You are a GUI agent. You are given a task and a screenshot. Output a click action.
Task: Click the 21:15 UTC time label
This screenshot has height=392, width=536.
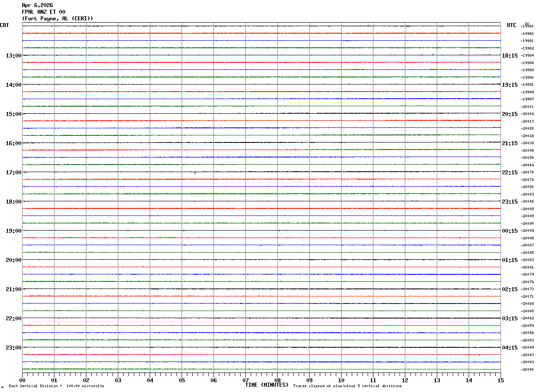click(x=509, y=143)
